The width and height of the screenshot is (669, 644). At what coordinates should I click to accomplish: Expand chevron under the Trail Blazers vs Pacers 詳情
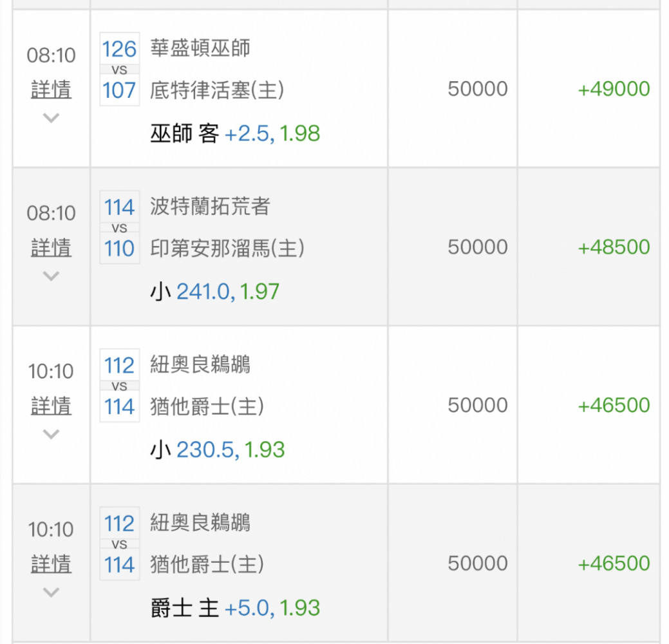(x=52, y=276)
